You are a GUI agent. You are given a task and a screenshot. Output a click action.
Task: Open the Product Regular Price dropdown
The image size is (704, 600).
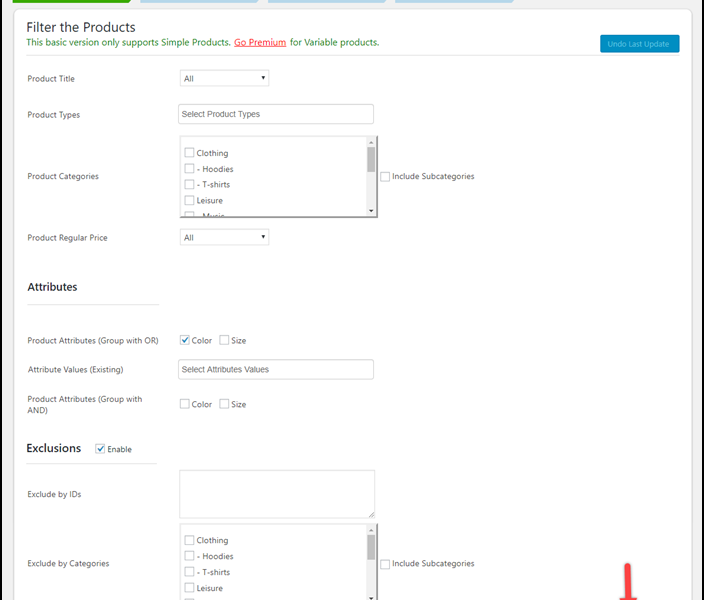point(224,237)
